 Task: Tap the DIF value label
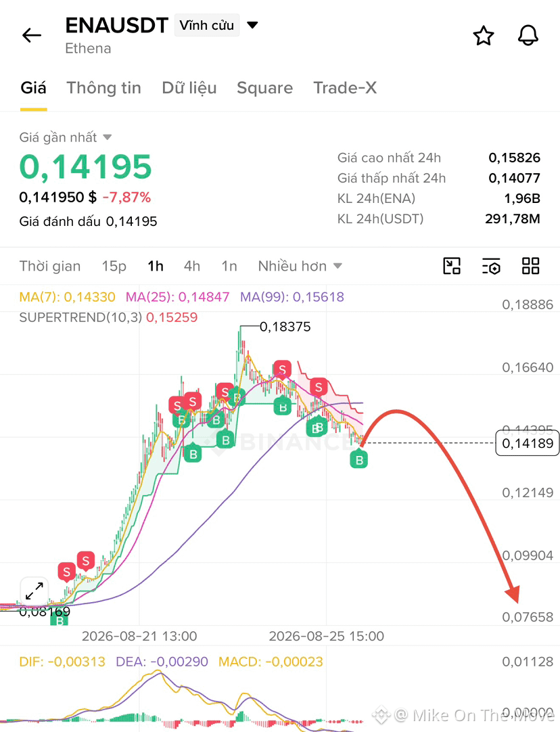[x=62, y=662]
